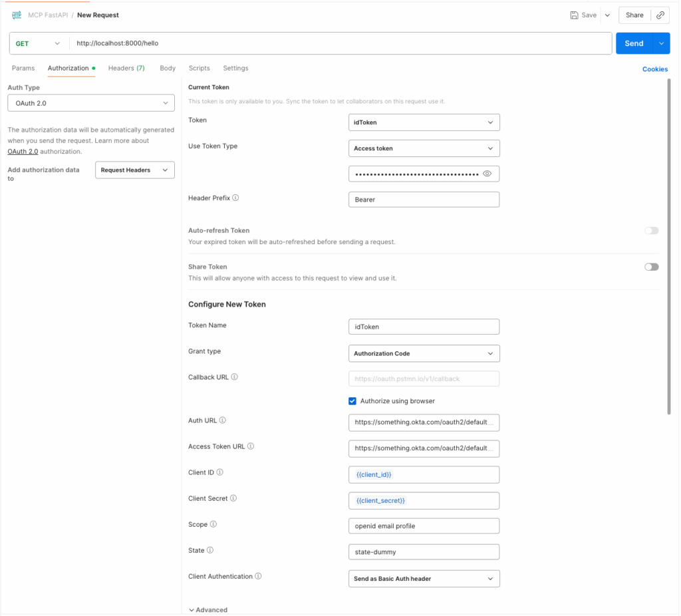
Task: Click the Save icon button
Action: click(x=583, y=15)
